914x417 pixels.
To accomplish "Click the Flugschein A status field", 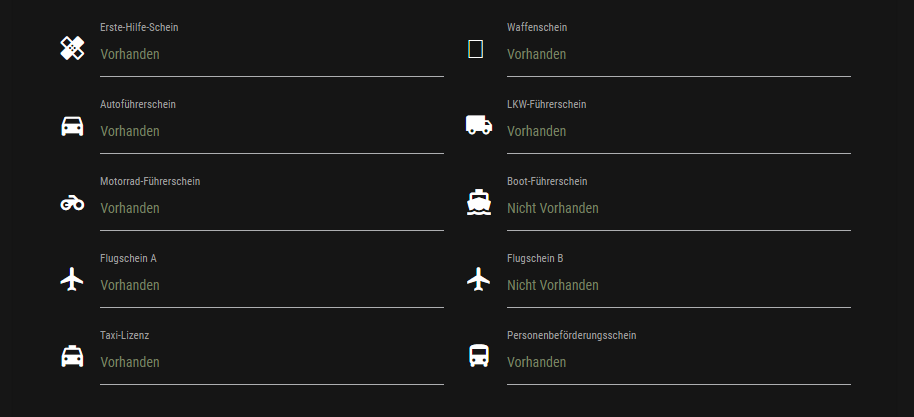I will (271, 285).
